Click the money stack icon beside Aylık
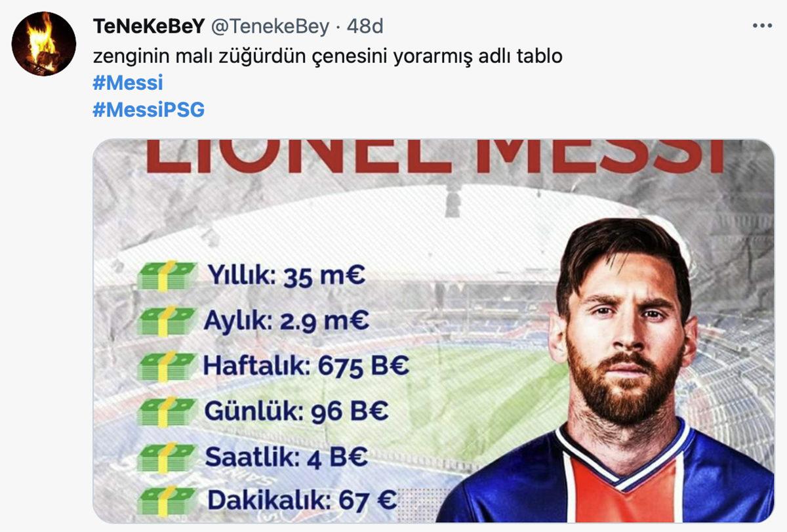787x532 pixels. pyautogui.click(x=169, y=321)
